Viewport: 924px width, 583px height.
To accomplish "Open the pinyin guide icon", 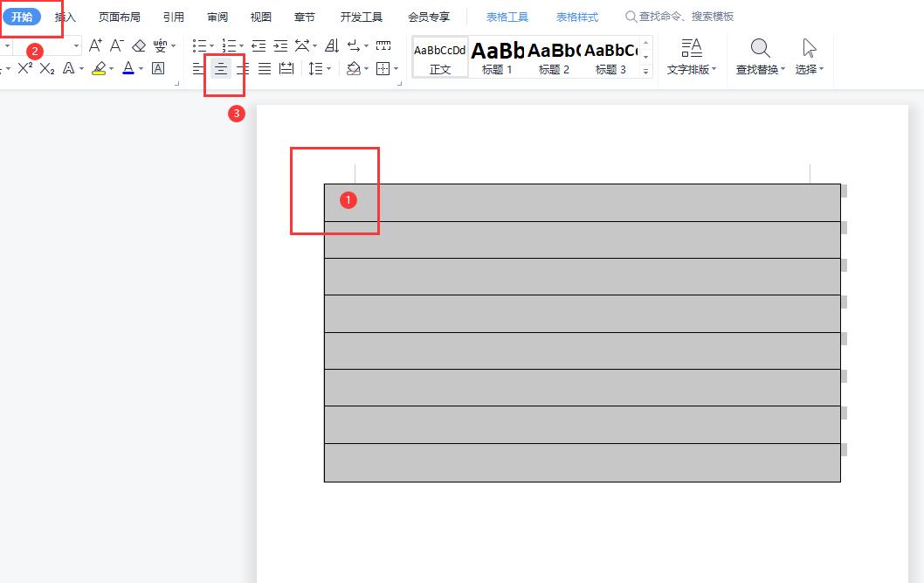I will [160, 45].
